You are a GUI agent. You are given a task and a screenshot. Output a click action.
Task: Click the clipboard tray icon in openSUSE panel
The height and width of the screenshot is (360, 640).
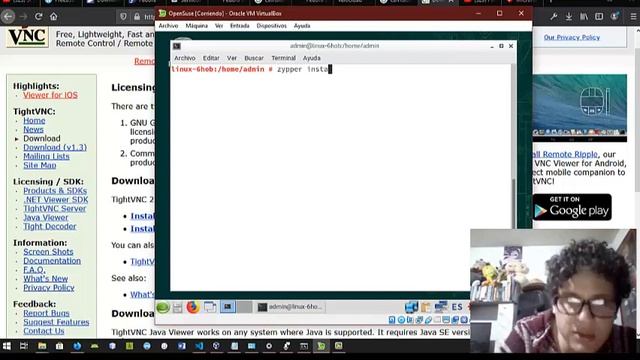pyautogui.click(x=426, y=307)
